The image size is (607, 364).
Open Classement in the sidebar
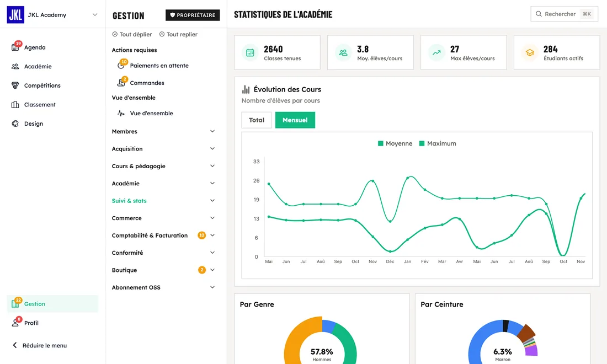tap(52, 104)
